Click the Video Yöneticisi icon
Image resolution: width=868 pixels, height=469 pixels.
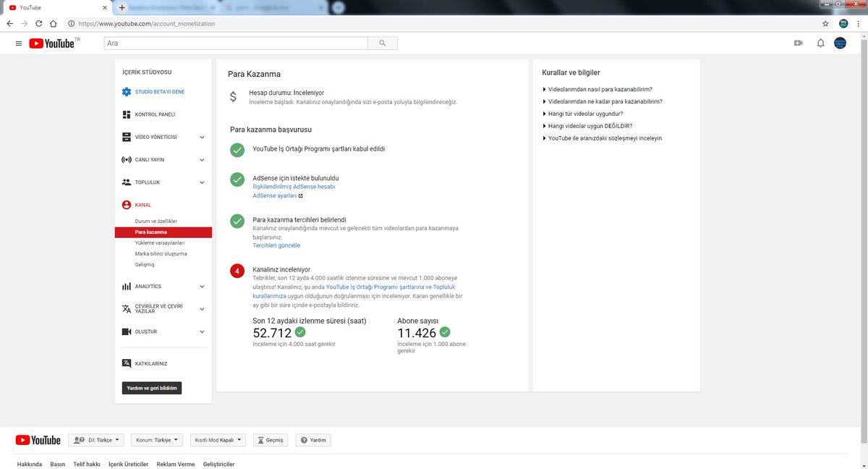point(127,137)
